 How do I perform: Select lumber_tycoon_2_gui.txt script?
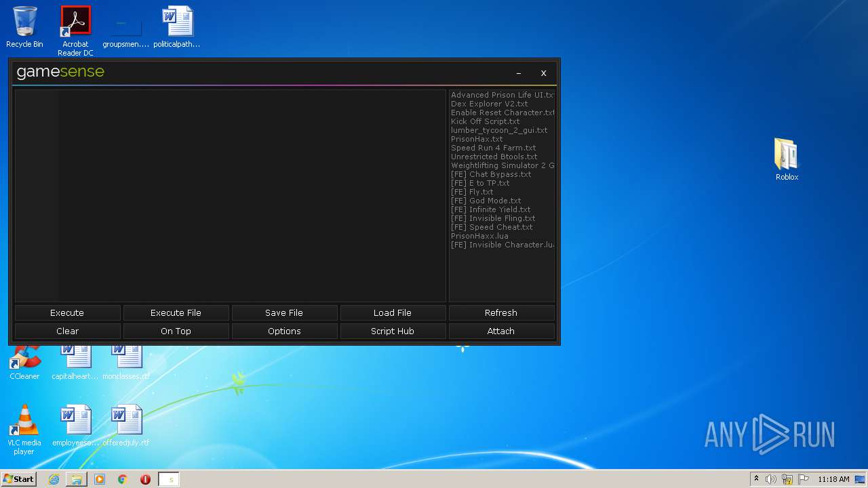point(499,130)
